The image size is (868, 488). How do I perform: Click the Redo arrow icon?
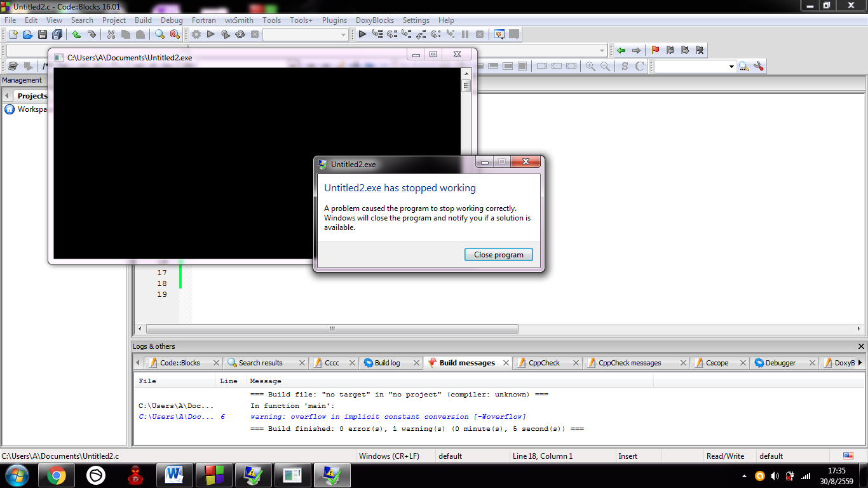(92, 34)
